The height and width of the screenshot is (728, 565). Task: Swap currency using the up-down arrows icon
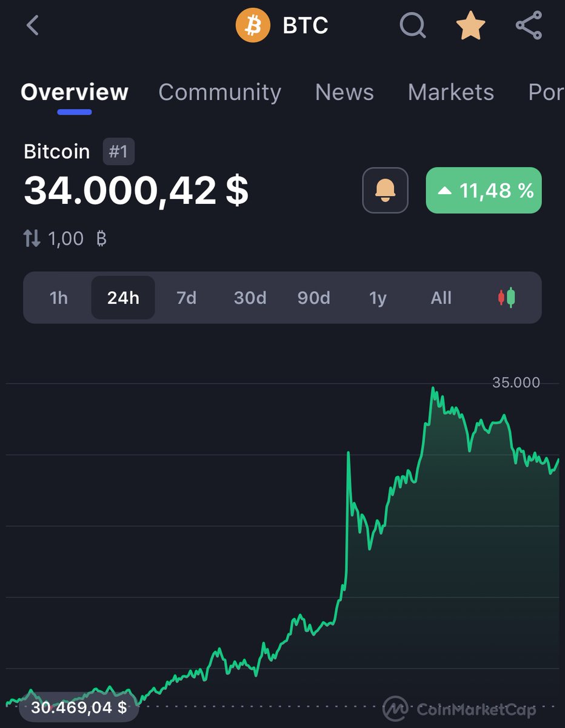(32, 238)
